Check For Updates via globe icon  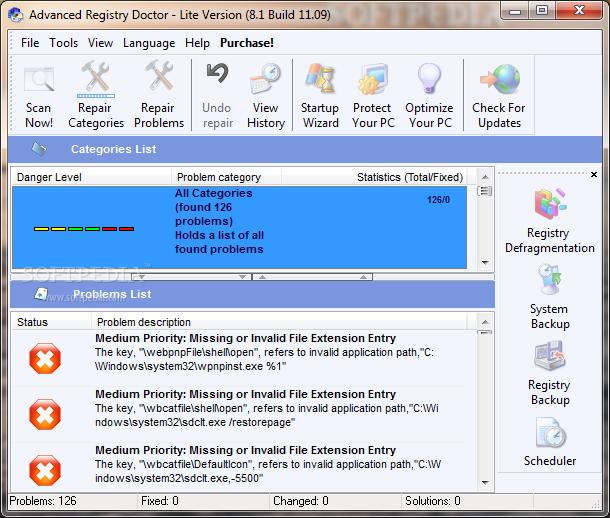(498, 96)
